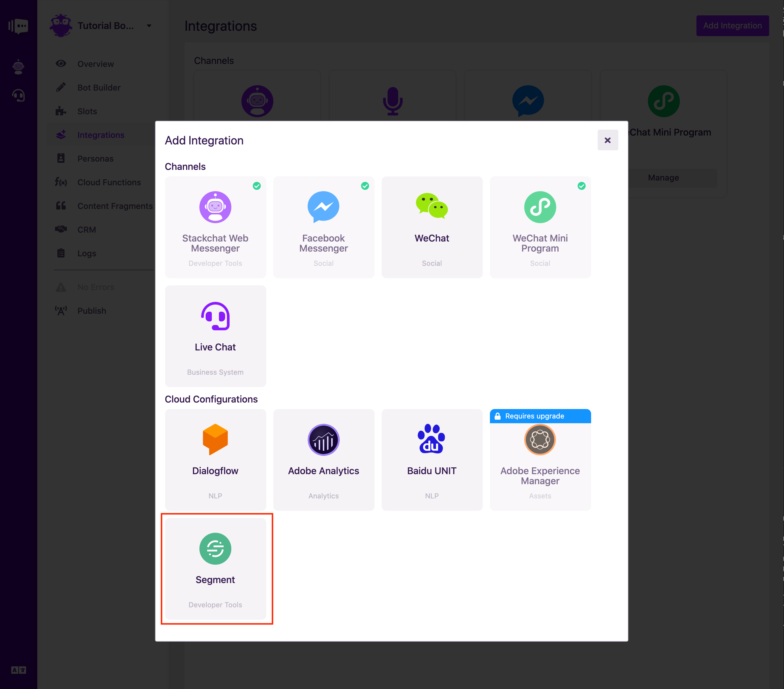Click background microphone channel icon
The image size is (784, 689).
[393, 101]
